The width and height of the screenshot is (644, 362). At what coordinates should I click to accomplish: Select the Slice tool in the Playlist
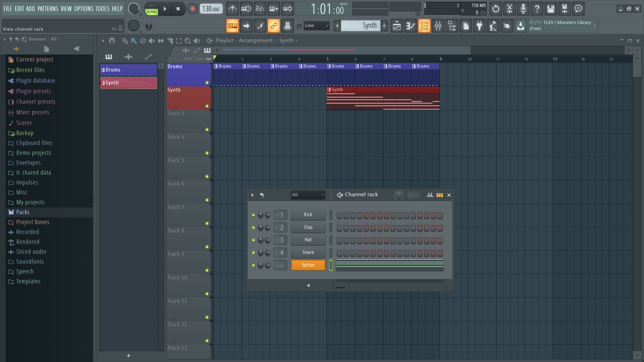coord(170,41)
